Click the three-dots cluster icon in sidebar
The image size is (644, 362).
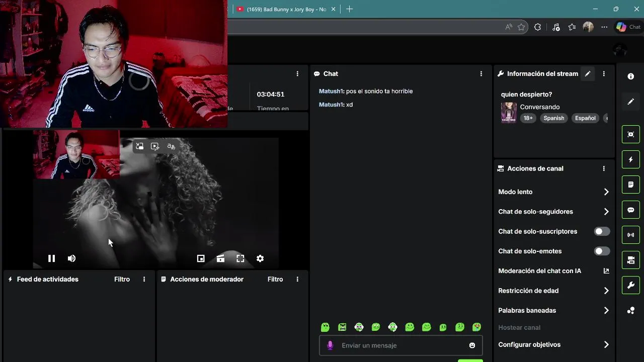point(631,311)
